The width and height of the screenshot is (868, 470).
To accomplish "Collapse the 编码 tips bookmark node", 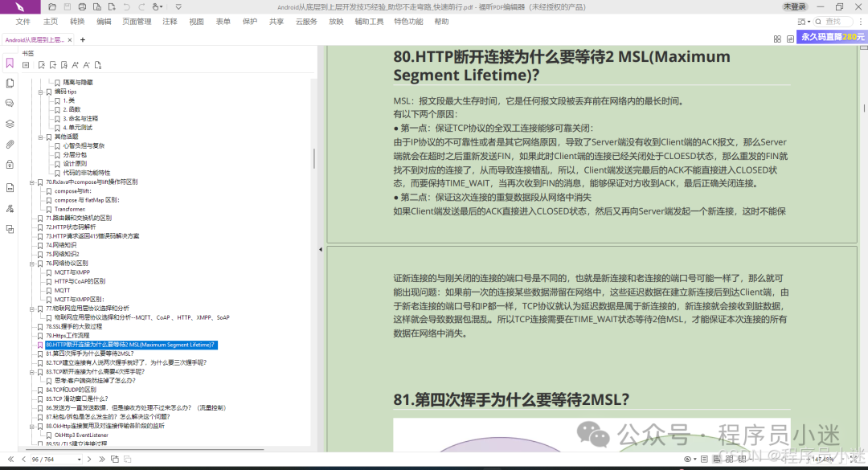I will [x=40, y=92].
